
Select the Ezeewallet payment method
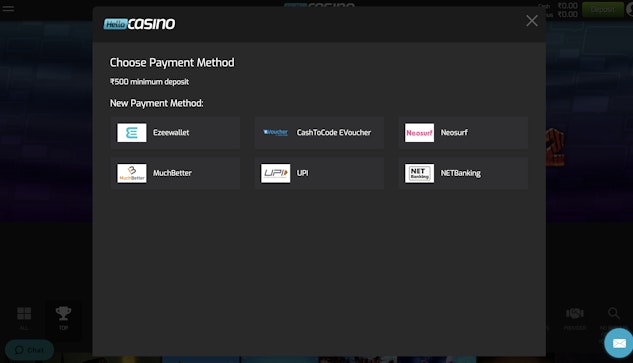click(175, 133)
